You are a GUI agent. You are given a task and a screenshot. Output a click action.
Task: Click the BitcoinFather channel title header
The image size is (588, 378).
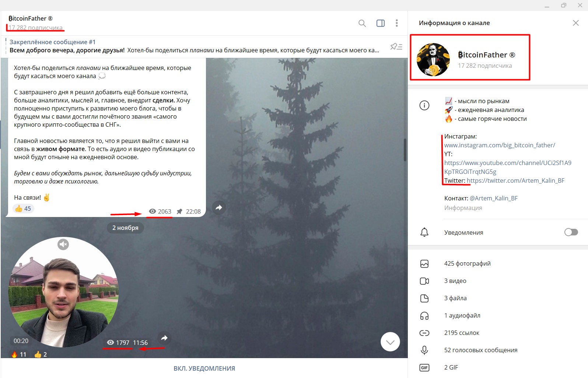coord(31,18)
